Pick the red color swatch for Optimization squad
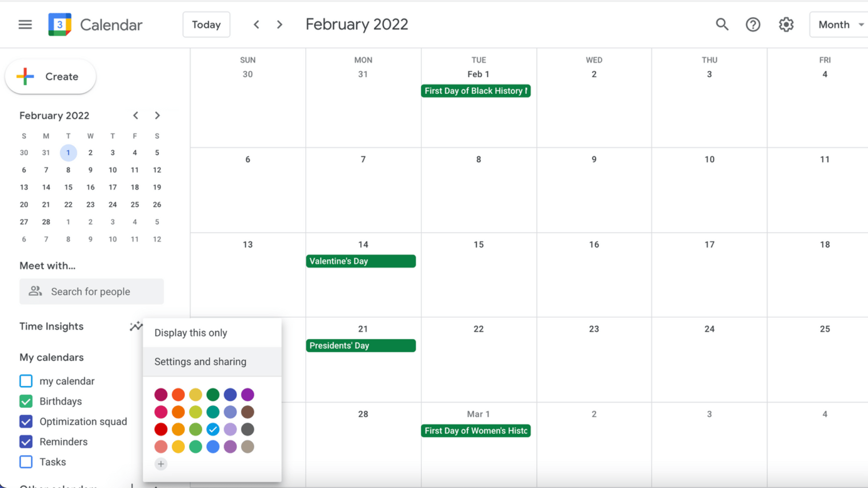Screen dimensions: 868x488 [160, 429]
